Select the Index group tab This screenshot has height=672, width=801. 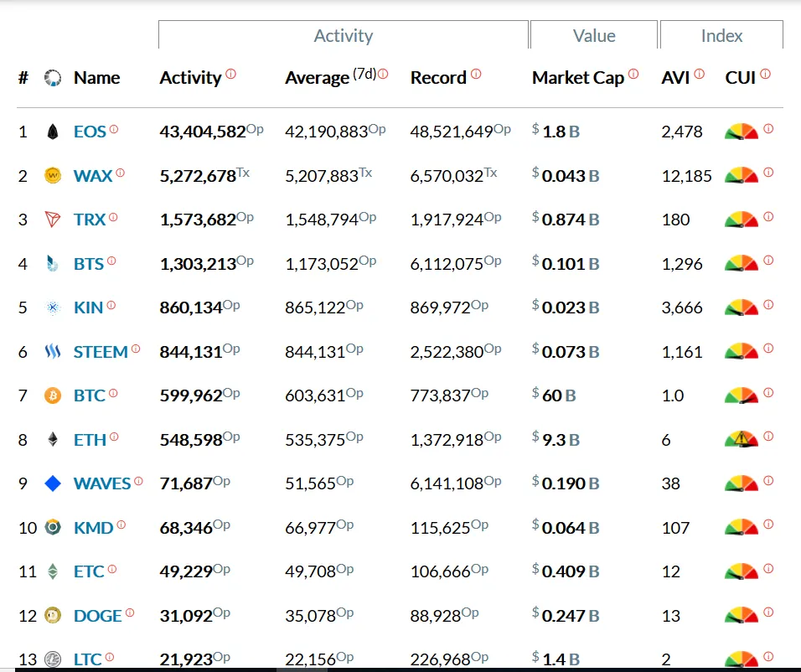(x=721, y=34)
